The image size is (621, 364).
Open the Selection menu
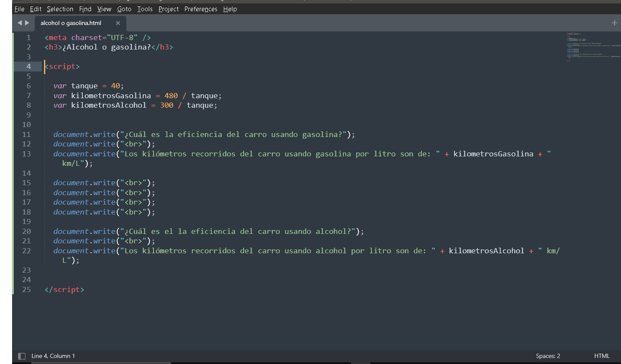[60, 9]
